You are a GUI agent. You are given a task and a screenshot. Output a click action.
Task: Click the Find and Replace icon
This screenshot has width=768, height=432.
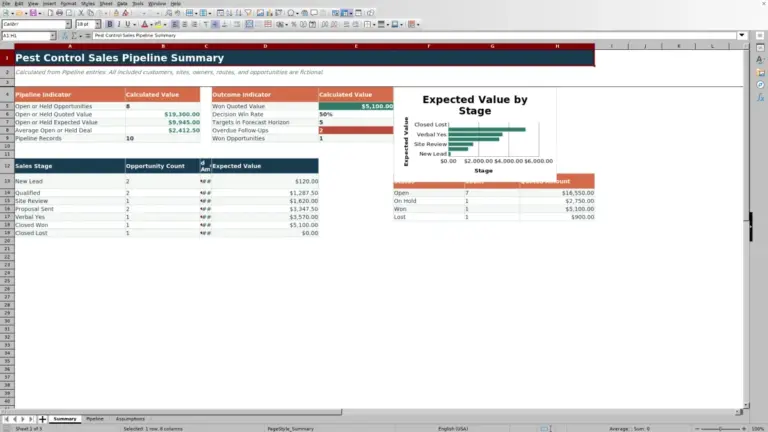coord(168,13)
